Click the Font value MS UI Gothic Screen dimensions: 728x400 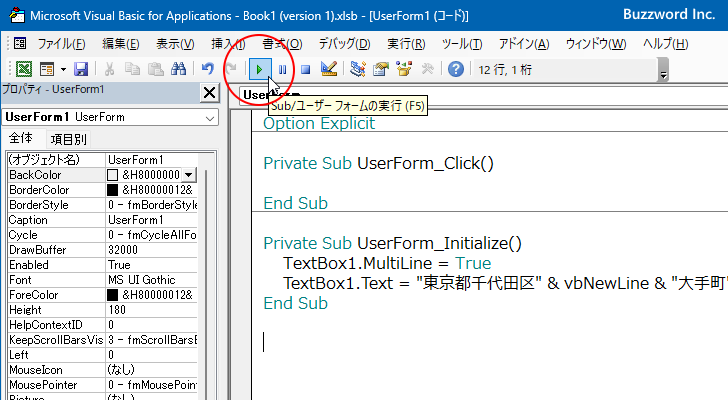[151, 280]
